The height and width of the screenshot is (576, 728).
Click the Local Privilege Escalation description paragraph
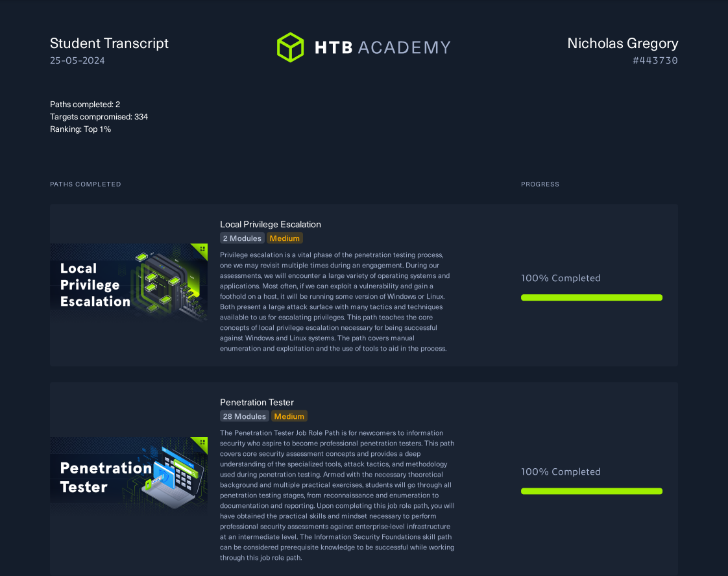(x=335, y=301)
